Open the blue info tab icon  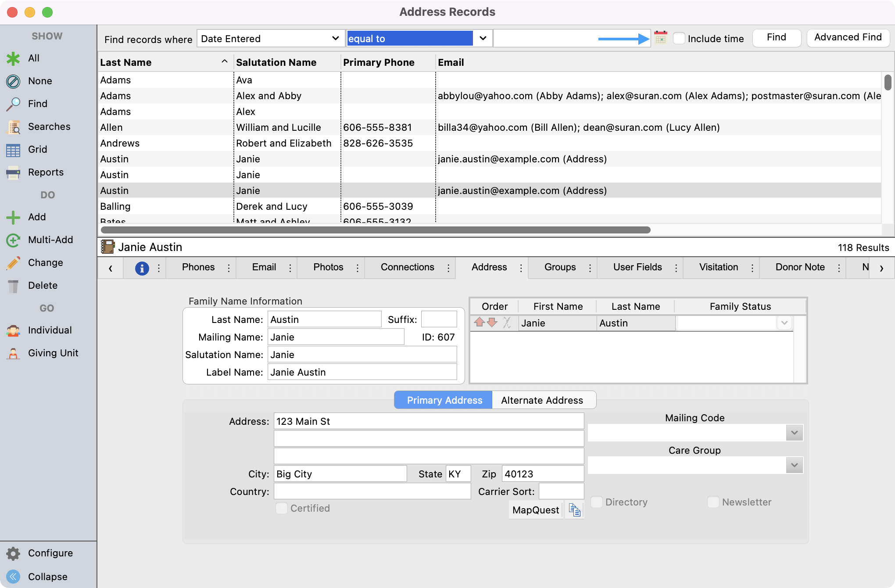pos(142,268)
